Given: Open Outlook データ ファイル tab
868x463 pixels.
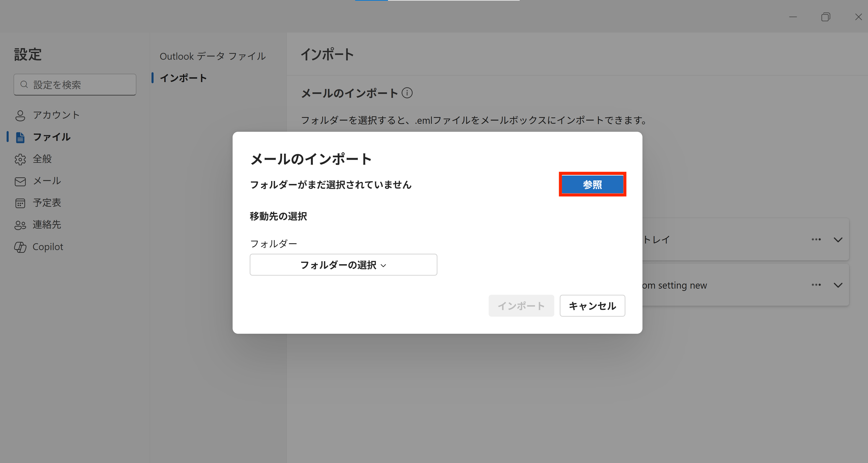Looking at the screenshot, I should pyautogui.click(x=213, y=56).
